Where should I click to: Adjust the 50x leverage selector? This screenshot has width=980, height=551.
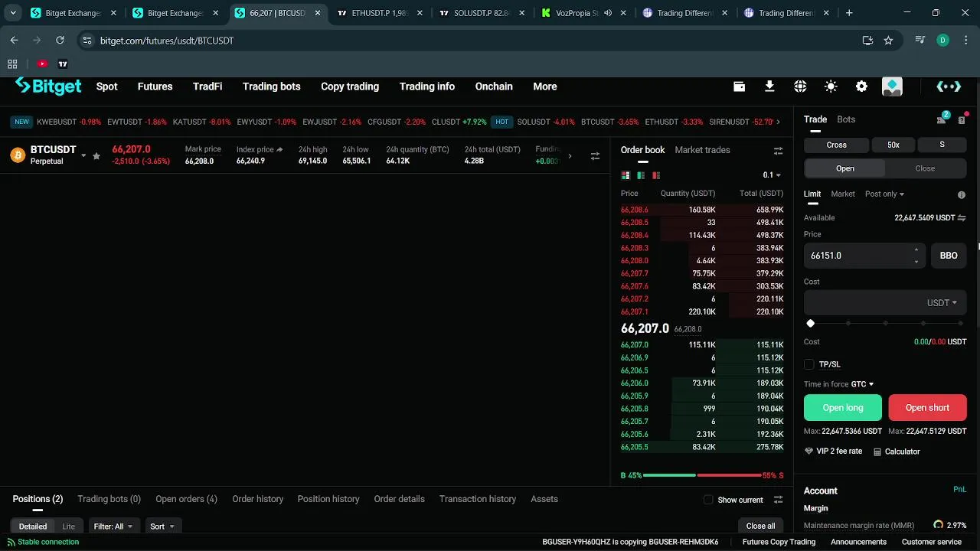point(893,145)
